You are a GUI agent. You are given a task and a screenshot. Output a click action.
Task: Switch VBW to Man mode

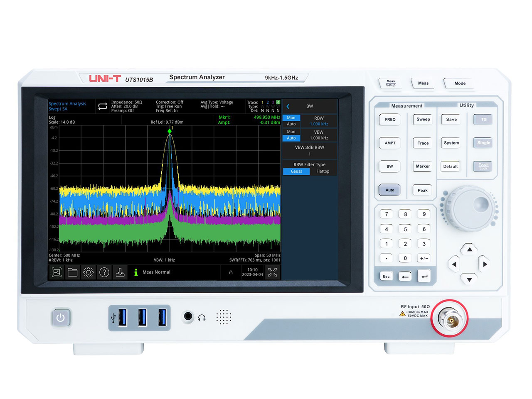click(291, 132)
